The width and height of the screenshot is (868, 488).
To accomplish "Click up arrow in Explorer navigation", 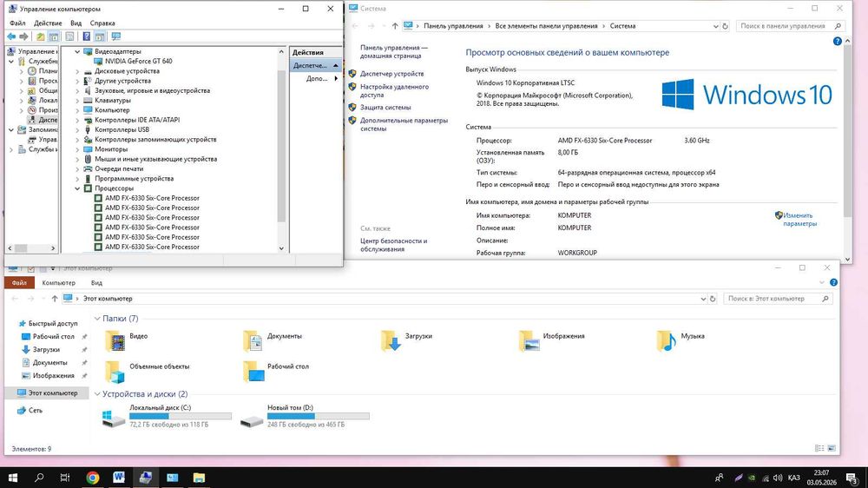I will tap(54, 299).
